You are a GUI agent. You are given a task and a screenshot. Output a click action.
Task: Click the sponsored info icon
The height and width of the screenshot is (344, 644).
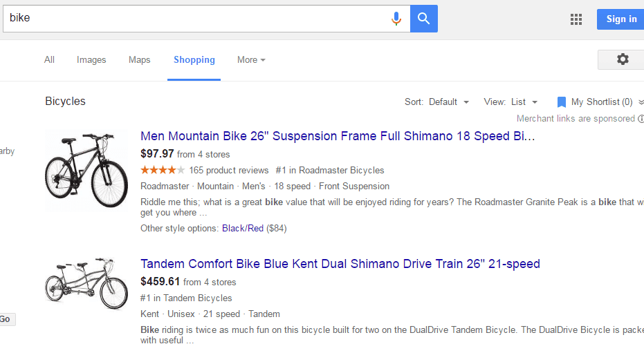click(x=641, y=119)
